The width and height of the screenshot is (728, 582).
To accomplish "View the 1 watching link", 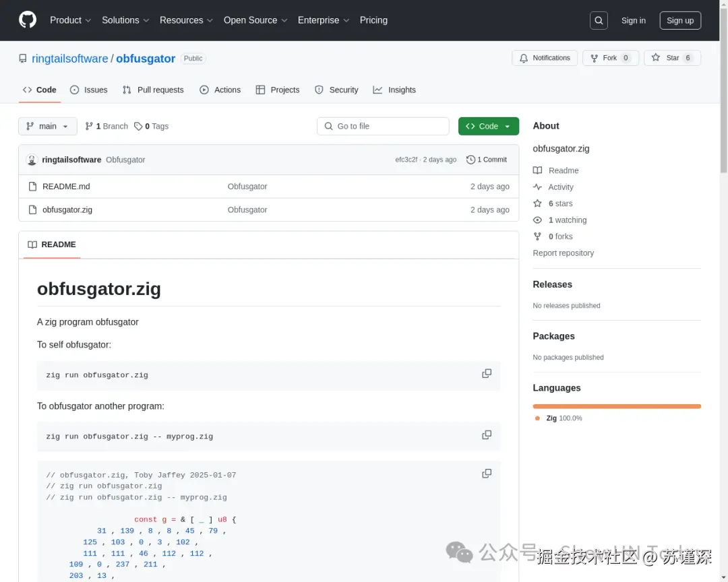I will click(560, 220).
